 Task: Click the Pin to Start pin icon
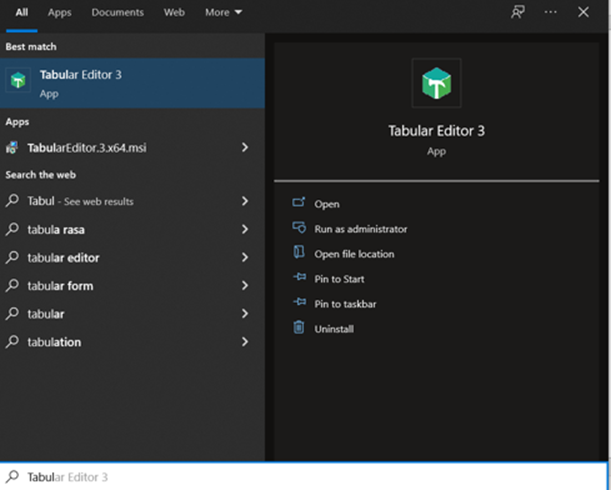(x=299, y=277)
